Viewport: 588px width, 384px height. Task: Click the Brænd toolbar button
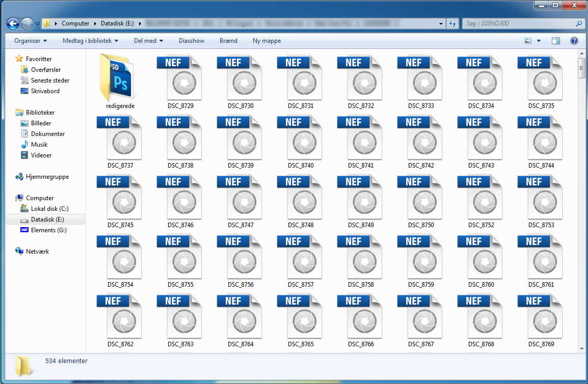[228, 41]
